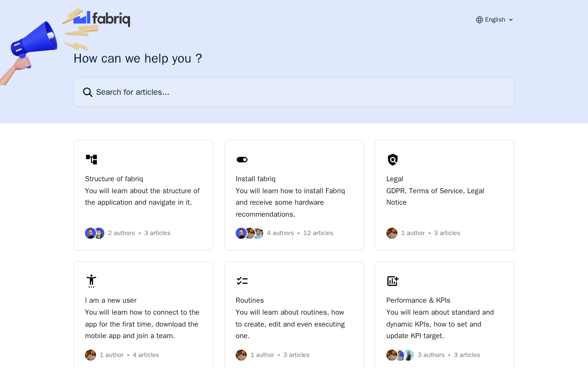The image size is (588, 368).
Task: Click the search magnifier icon
Action: [x=88, y=92]
